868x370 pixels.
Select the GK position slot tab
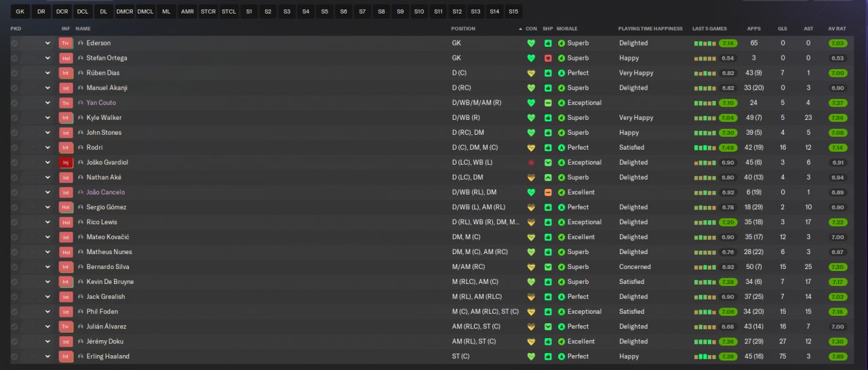(x=20, y=12)
